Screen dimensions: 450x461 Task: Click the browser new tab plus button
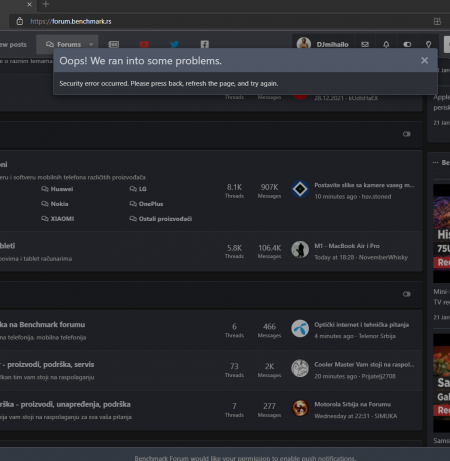(x=46, y=4)
